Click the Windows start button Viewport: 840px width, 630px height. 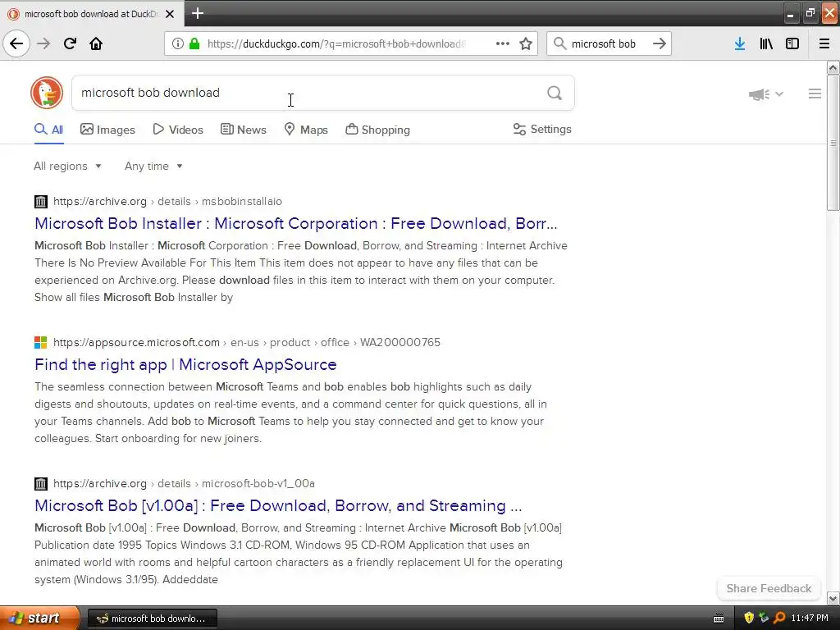[x=39, y=618]
